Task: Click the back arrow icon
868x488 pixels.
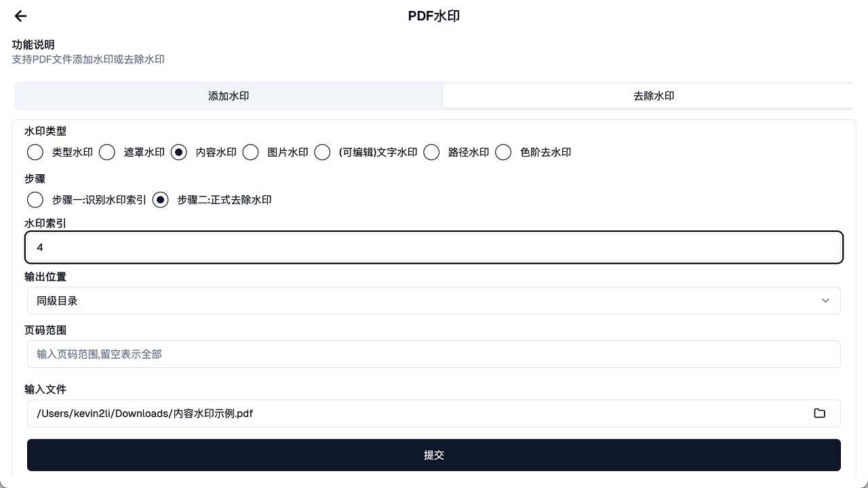Action: (x=20, y=16)
